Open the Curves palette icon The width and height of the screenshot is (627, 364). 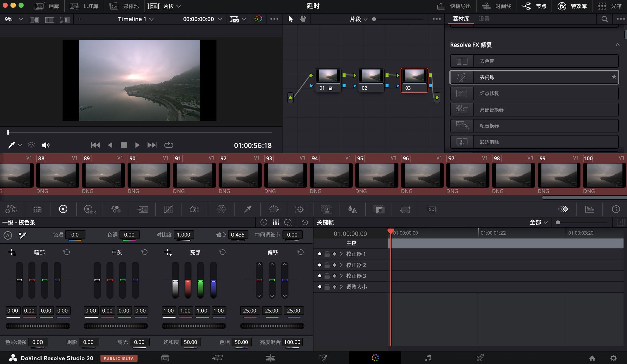tap(168, 209)
